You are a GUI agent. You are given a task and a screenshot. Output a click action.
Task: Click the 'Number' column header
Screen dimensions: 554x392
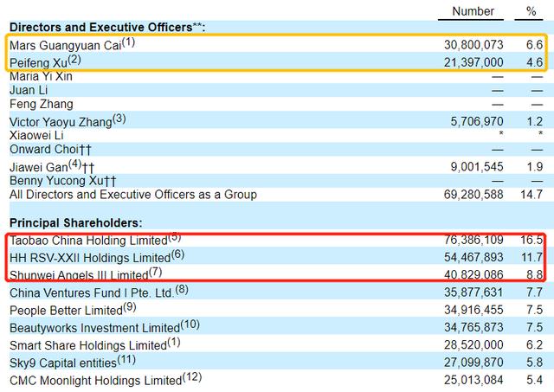473,11
